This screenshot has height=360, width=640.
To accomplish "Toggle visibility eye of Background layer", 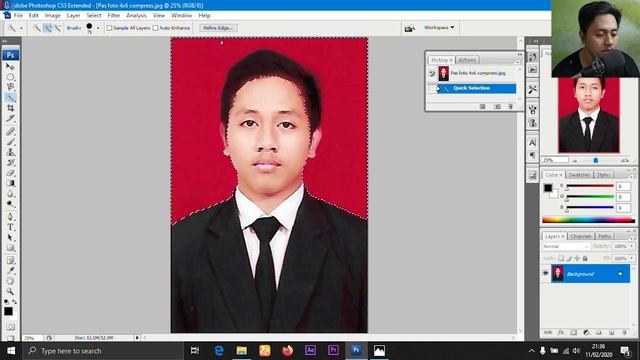I will pos(545,273).
